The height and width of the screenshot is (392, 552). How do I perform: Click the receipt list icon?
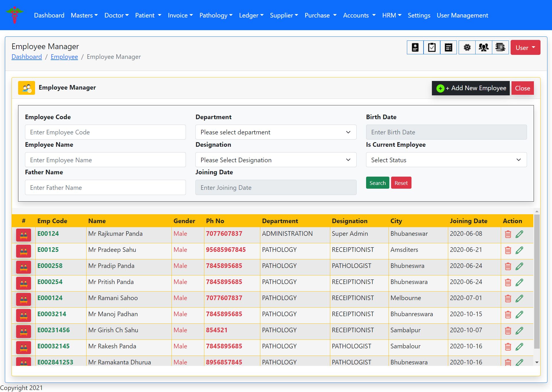(448, 47)
